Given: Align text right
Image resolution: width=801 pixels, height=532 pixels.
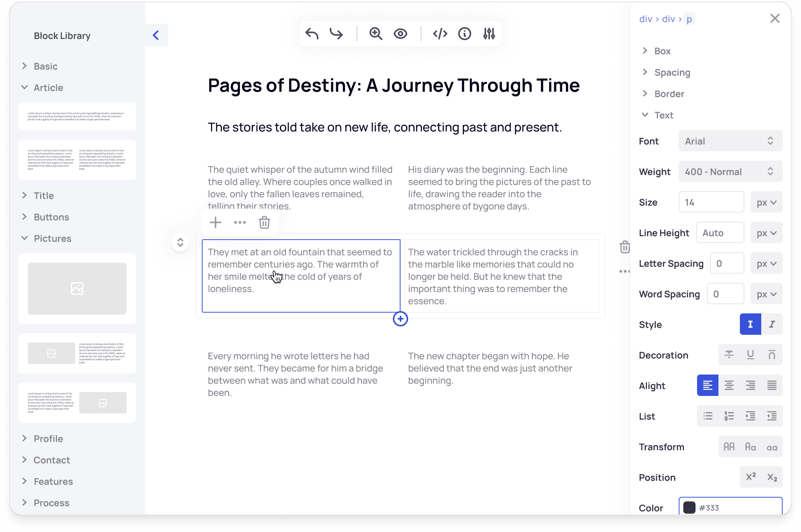Looking at the screenshot, I should (751, 385).
